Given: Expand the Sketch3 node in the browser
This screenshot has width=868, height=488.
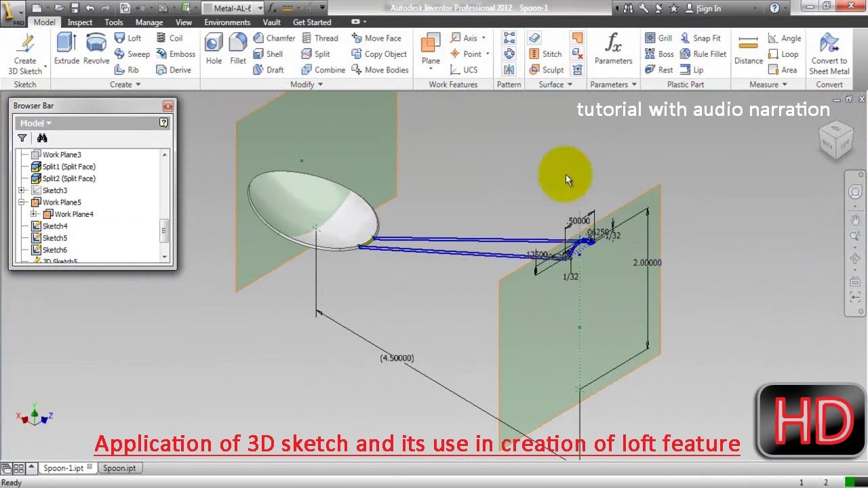Looking at the screenshot, I should point(22,190).
